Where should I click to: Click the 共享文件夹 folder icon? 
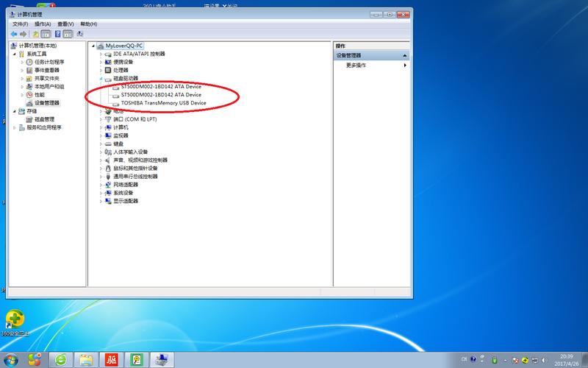coord(29,79)
